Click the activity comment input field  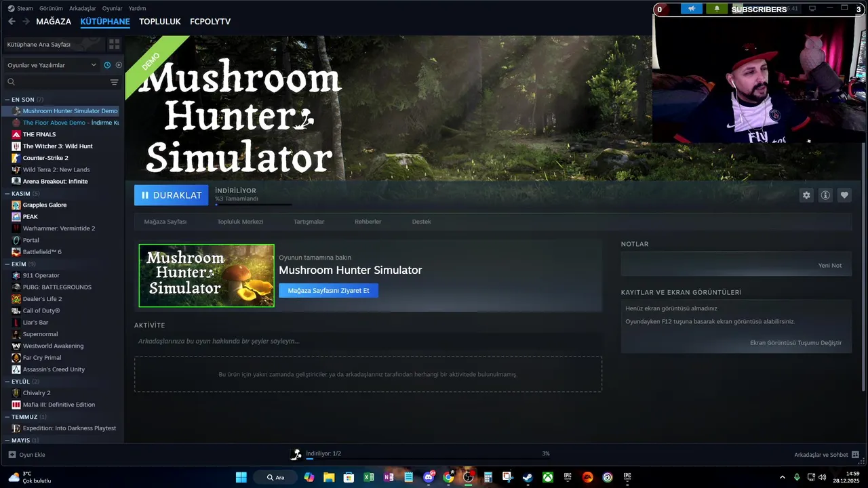368,341
